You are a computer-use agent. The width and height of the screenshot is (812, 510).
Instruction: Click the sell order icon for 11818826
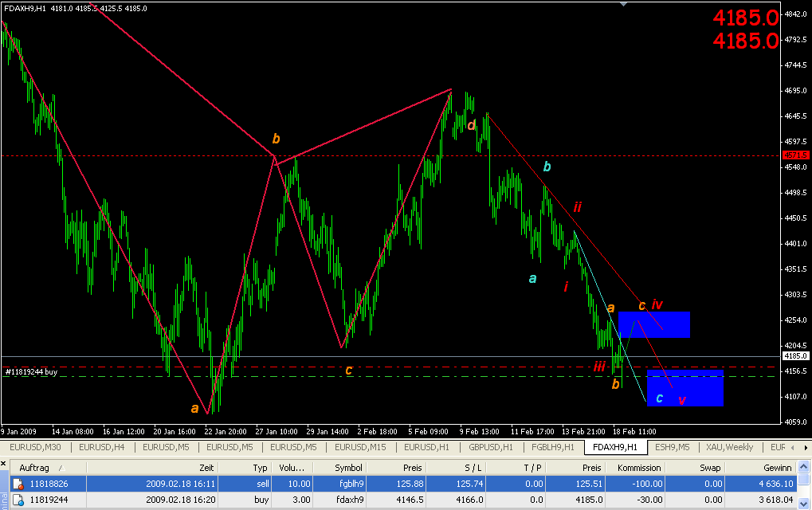(18, 484)
